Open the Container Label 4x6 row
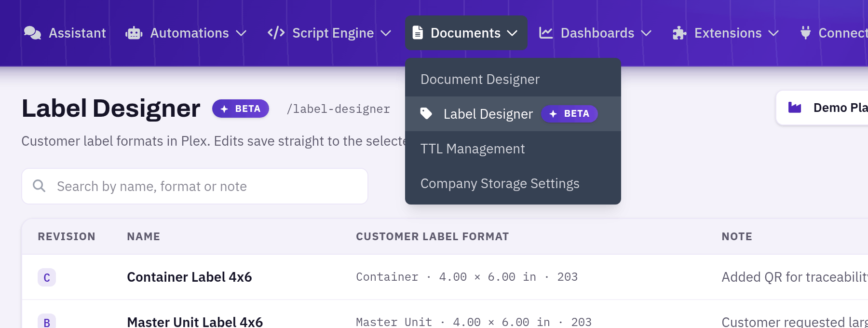 coord(445,277)
